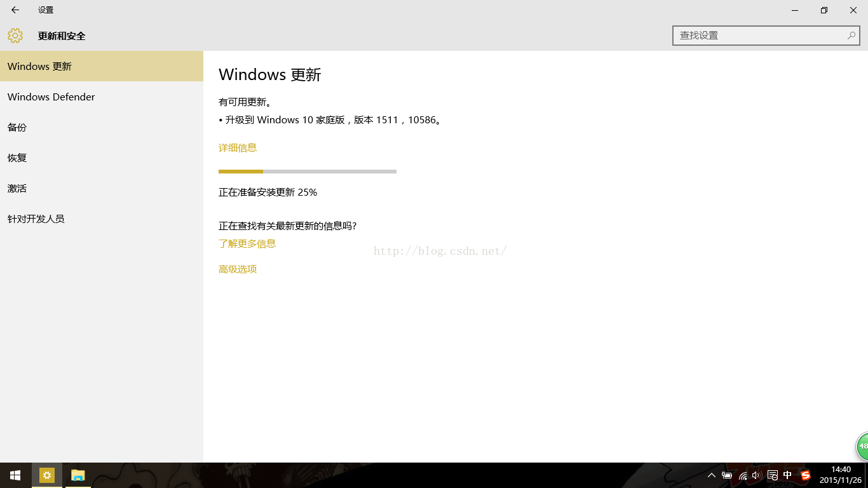Click the magnifier icon in search box
This screenshot has width=868, height=488.
851,36
